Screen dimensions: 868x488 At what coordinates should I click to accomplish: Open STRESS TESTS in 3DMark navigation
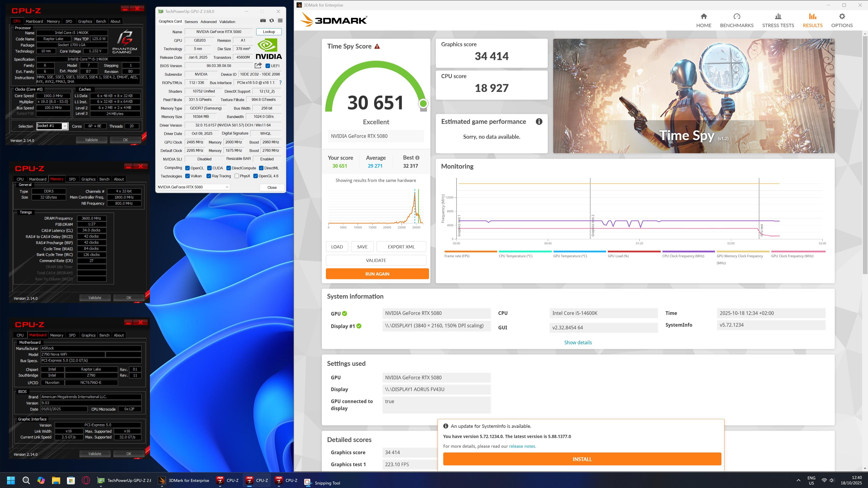(778, 21)
